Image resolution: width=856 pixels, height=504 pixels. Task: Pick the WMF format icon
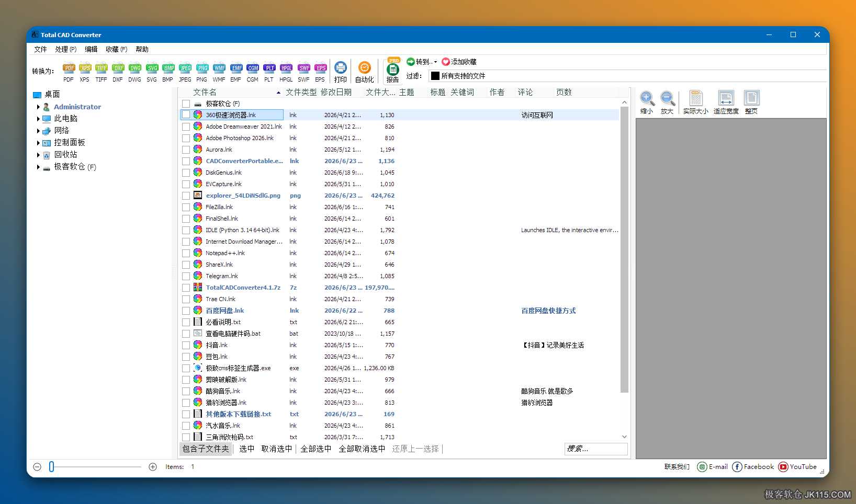219,72
